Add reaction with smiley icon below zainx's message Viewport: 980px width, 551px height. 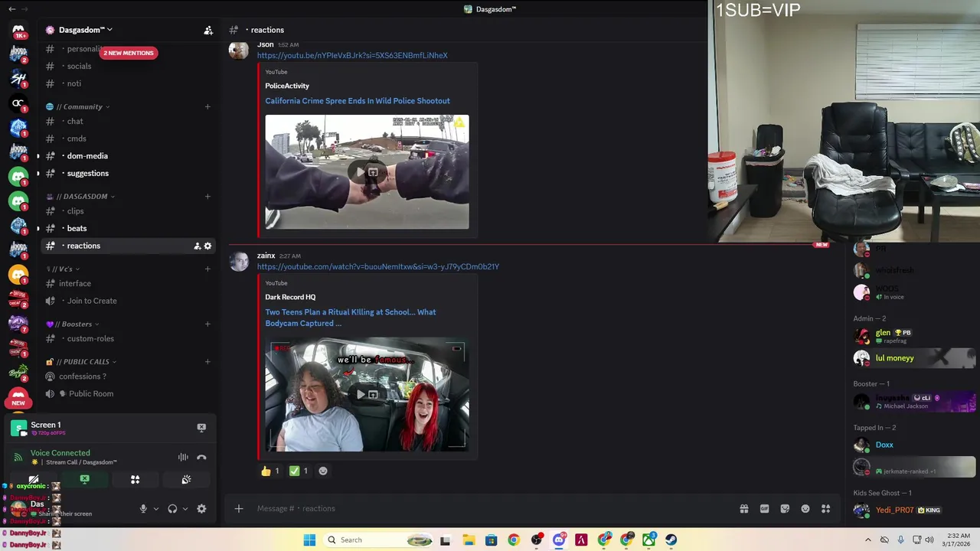[x=323, y=471]
